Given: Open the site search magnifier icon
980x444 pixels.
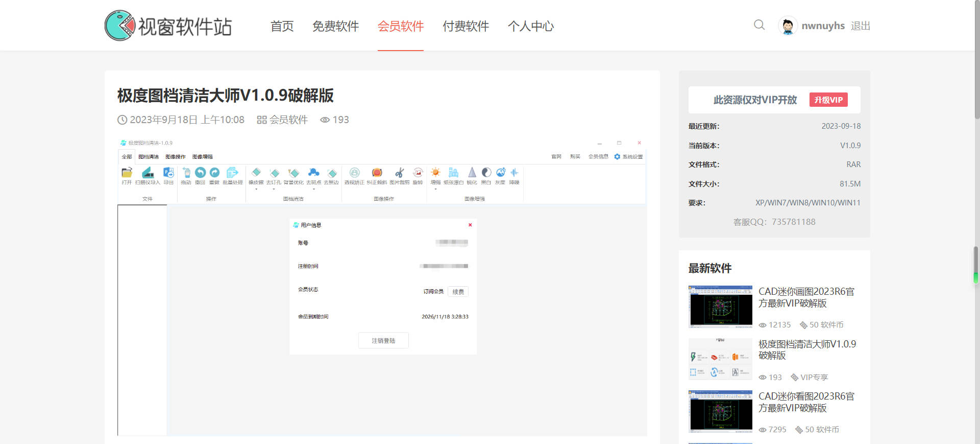Looking at the screenshot, I should point(759,25).
